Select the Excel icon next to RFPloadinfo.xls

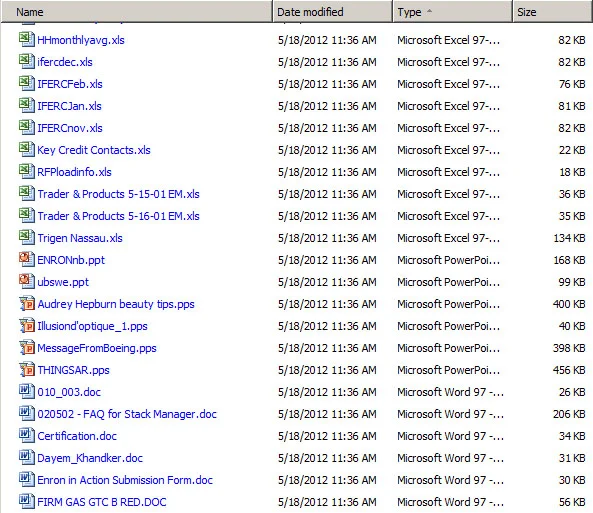tap(26, 171)
